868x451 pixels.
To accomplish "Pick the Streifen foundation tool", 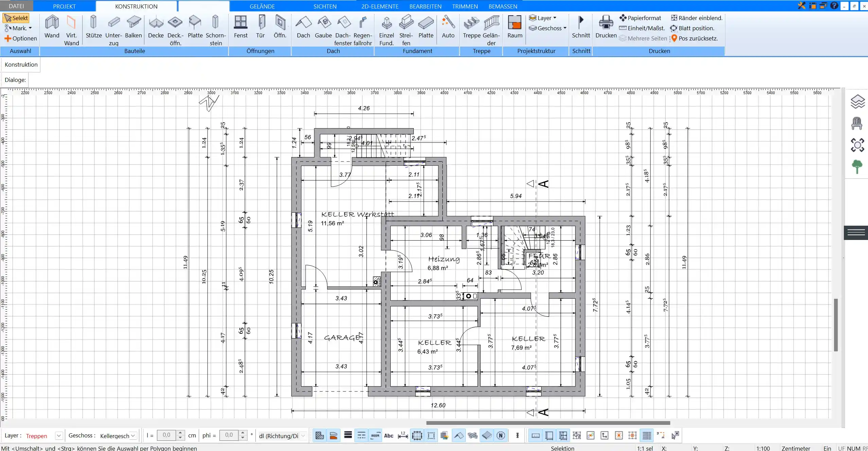I will [x=406, y=30].
